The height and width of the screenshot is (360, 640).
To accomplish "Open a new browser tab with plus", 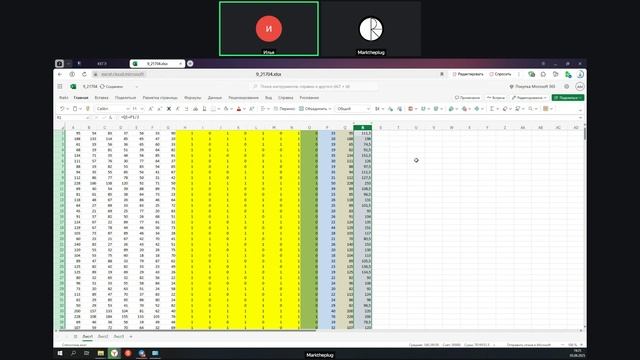I will click(x=190, y=64).
